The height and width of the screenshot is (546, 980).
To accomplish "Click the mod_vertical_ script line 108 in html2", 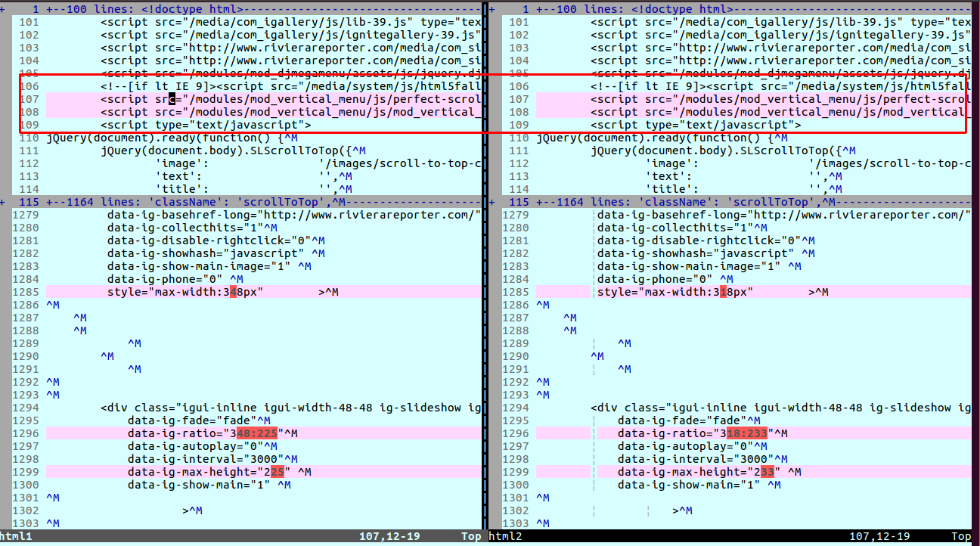I will pos(781,113).
